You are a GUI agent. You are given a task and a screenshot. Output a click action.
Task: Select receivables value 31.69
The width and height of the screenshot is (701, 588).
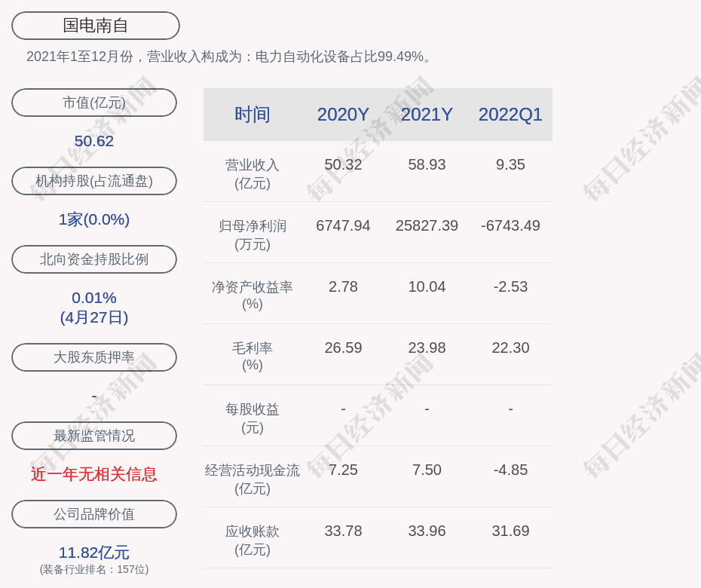510,531
